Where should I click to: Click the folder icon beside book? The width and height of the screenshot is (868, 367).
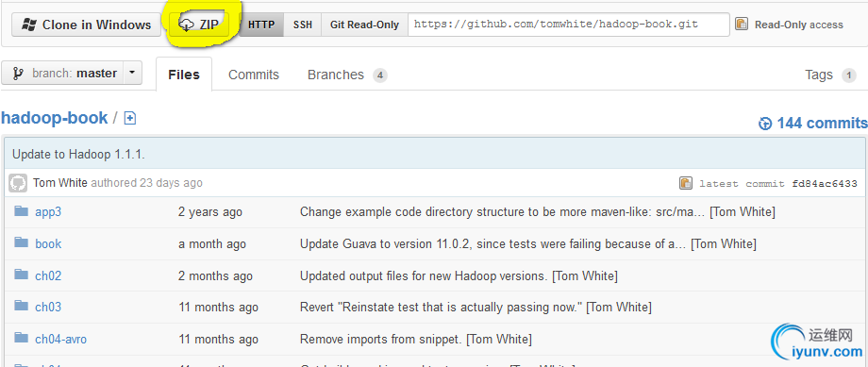(21, 242)
